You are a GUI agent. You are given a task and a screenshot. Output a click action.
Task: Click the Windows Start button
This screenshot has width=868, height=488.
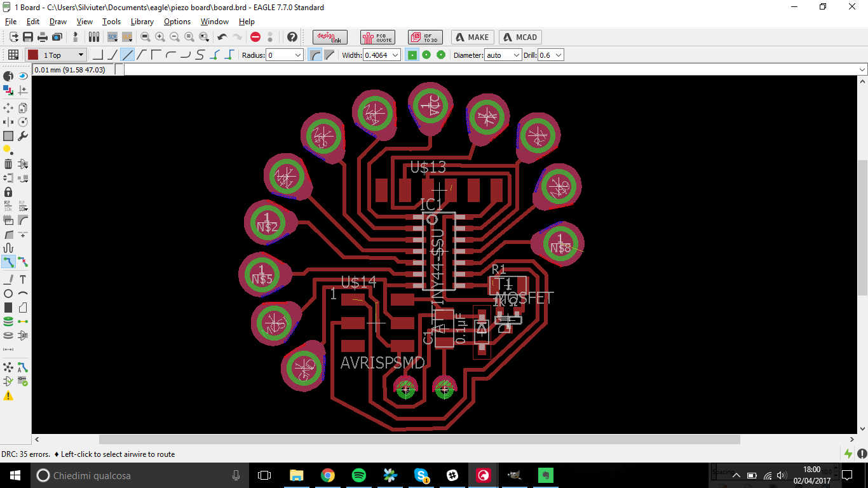15,475
